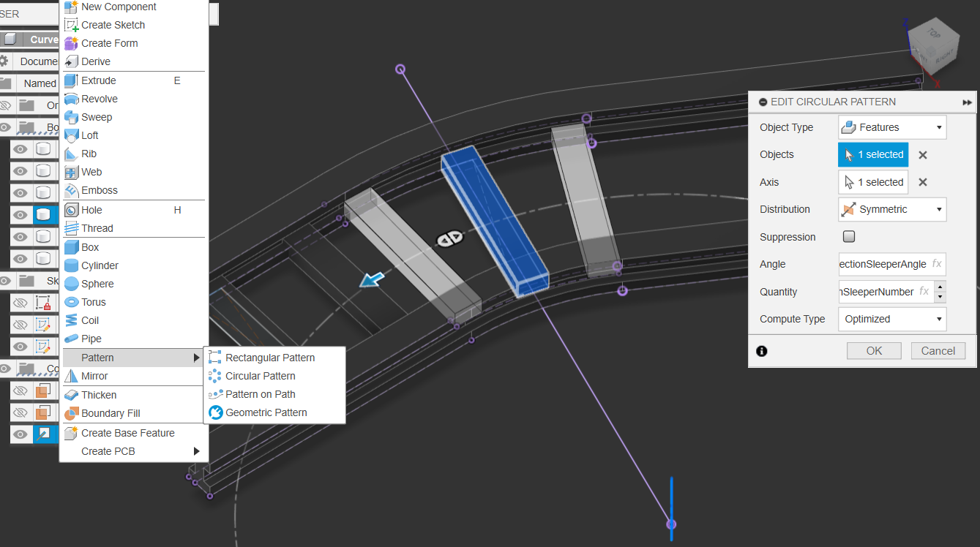The width and height of the screenshot is (980, 547).
Task: Select the Boundary Fill tool
Action: coord(111,413)
